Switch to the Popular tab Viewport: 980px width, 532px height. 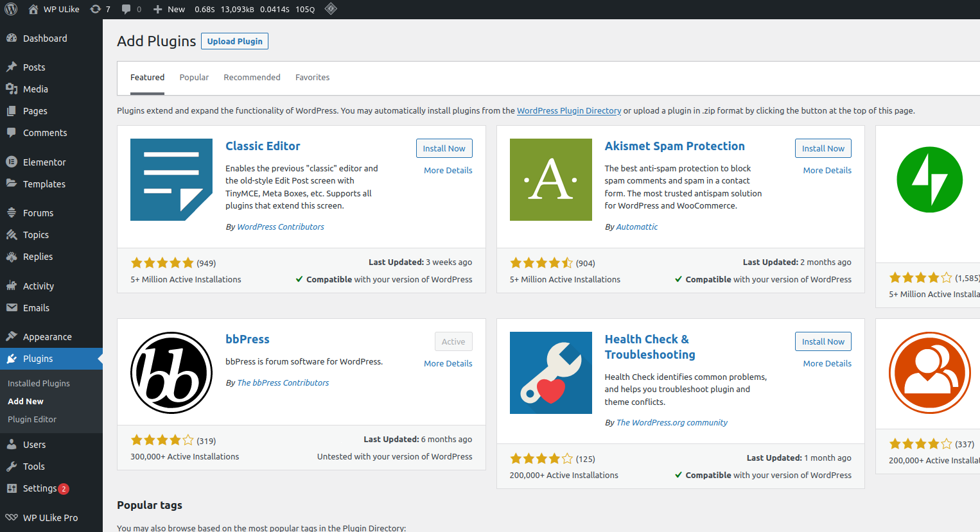click(194, 77)
